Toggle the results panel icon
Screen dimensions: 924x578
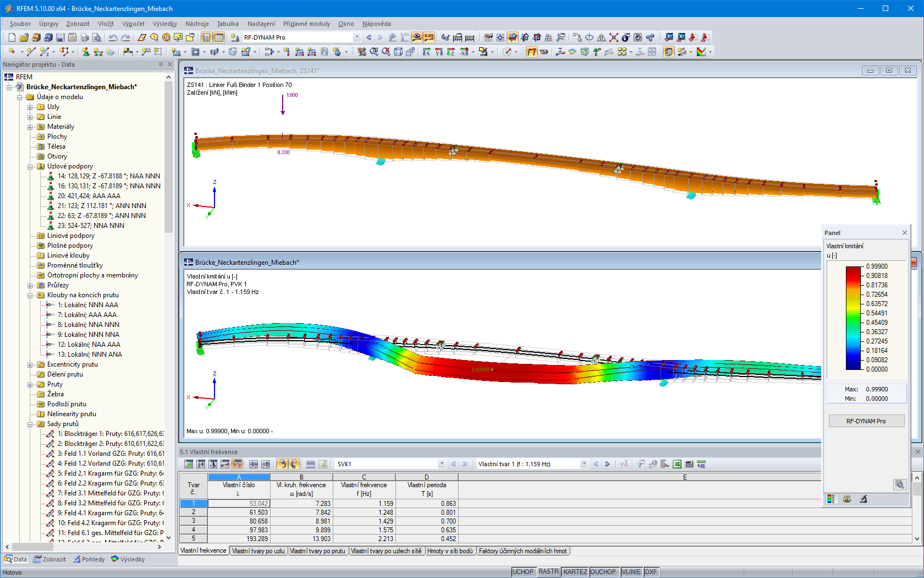[669, 52]
